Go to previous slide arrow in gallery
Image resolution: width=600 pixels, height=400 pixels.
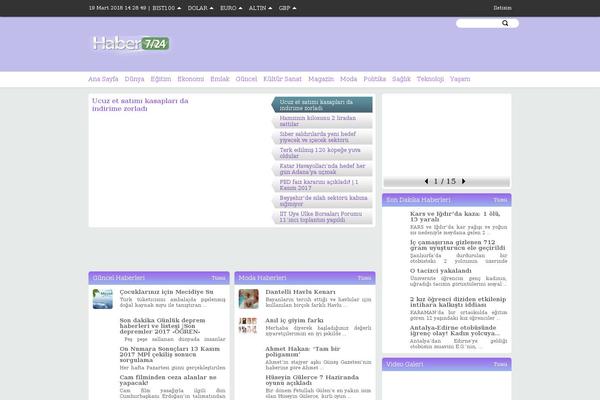click(426, 181)
